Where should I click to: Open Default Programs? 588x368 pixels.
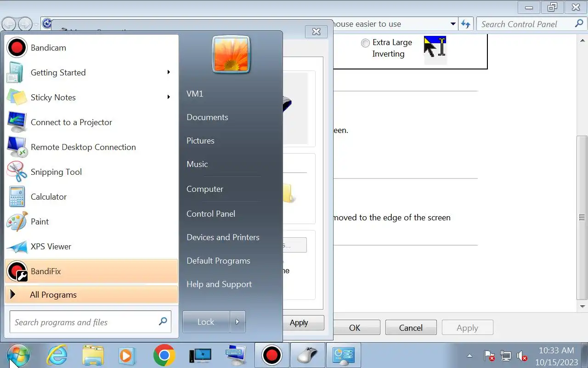pos(218,261)
